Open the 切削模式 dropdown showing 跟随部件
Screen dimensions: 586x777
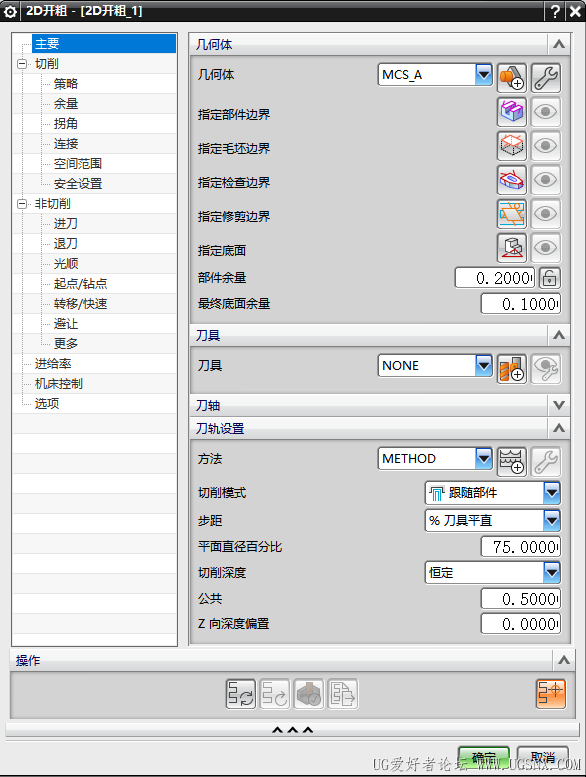pos(492,493)
